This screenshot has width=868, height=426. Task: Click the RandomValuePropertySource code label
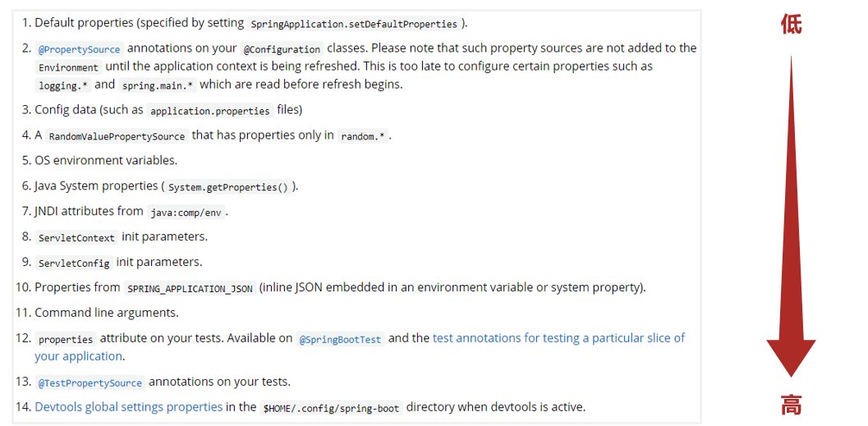(x=117, y=136)
